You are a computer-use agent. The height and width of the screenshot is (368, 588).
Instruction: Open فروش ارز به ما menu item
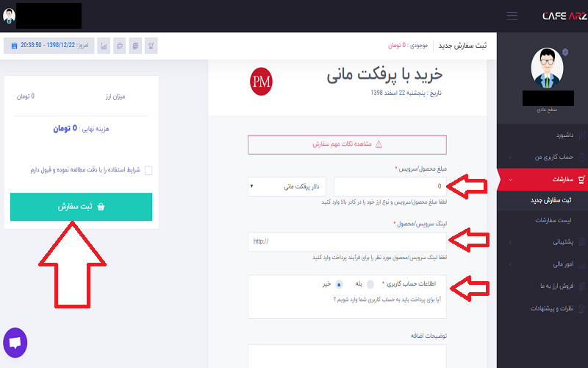click(x=557, y=286)
